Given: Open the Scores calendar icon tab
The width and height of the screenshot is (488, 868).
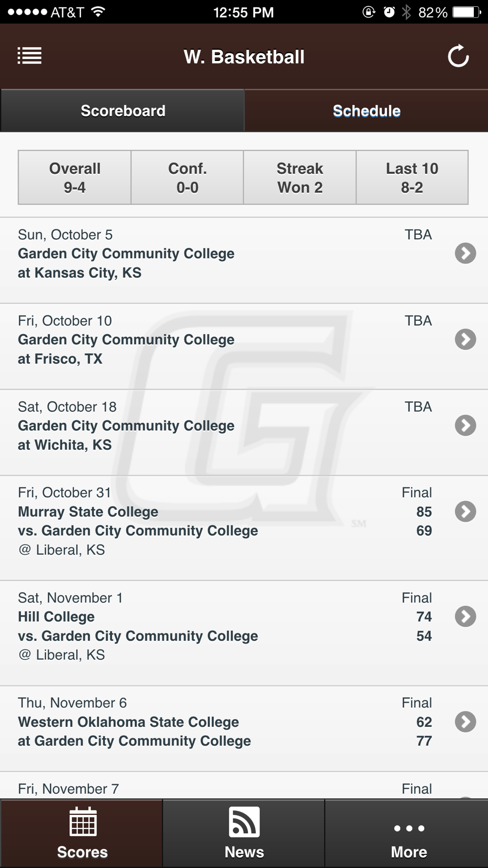Looking at the screenshot, I should (81, 833).
